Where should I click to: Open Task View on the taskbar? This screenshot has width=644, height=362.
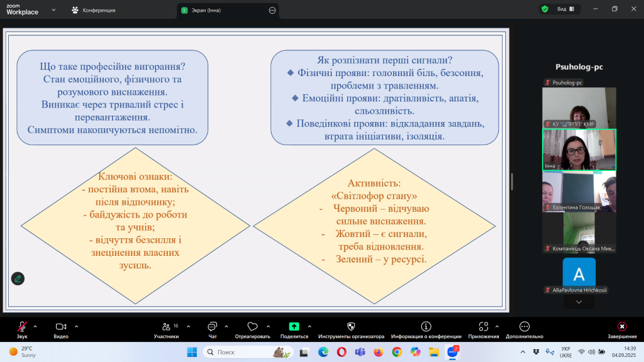click(x=304, y=352)
